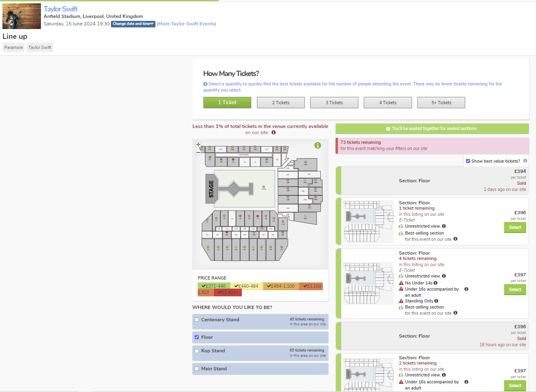The height and width of the screenshot is (392, 536).
Task: Click info icon next to Standing Only
Action: [x=436, y=301]
